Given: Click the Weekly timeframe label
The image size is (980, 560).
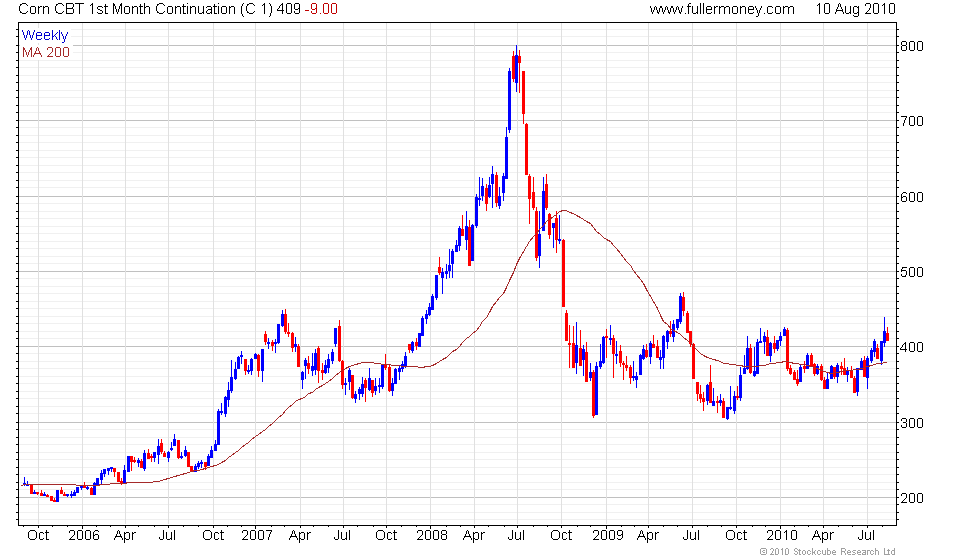Looking at the screenshot, I should pyautogui.click(x=44, y=36).
